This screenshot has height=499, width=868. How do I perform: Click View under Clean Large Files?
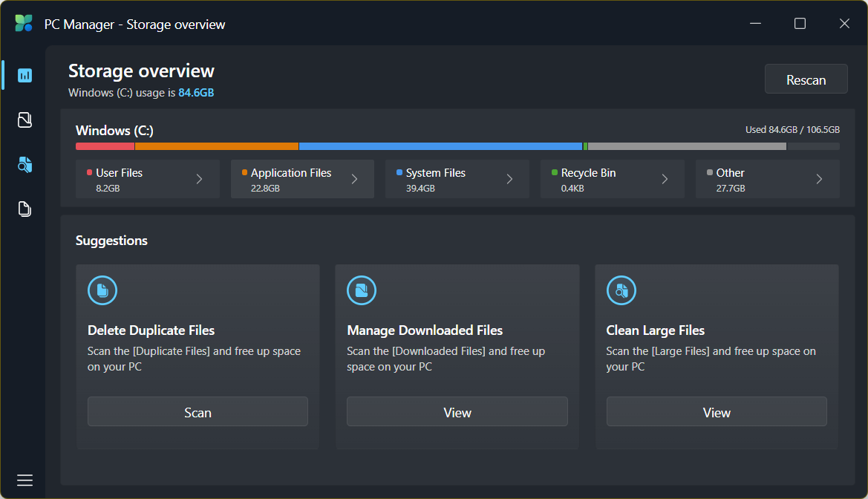point(716,411)
